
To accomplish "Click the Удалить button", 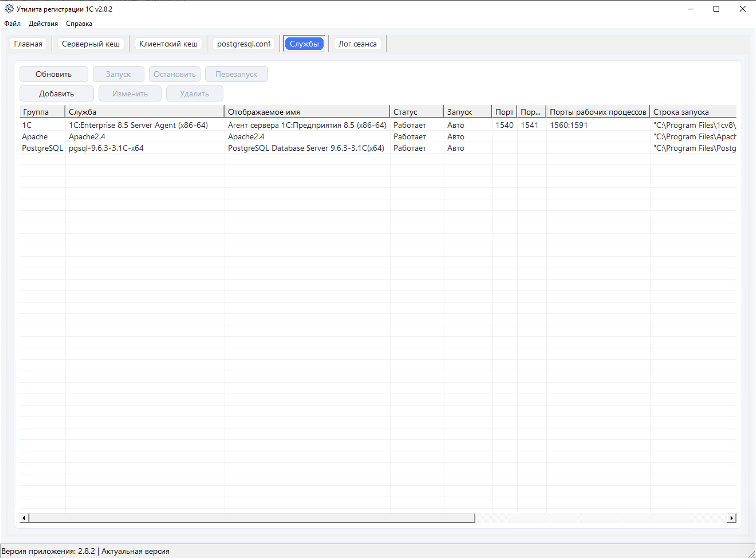I will point(194,94).
